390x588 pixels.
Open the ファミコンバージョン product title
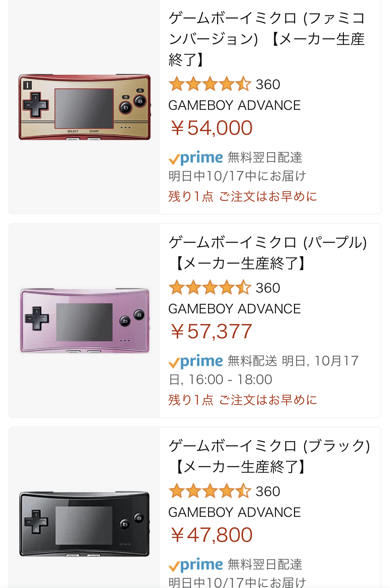(x=266, y=38)
